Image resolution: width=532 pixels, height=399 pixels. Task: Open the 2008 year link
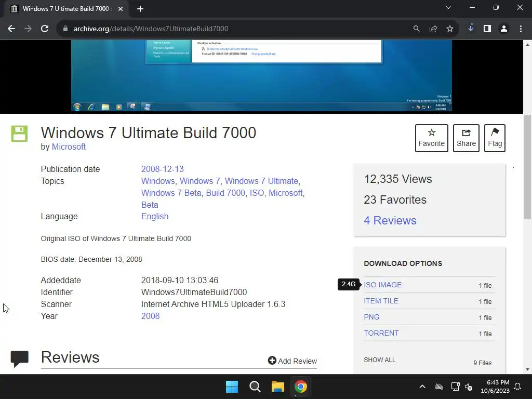(150, 316)
